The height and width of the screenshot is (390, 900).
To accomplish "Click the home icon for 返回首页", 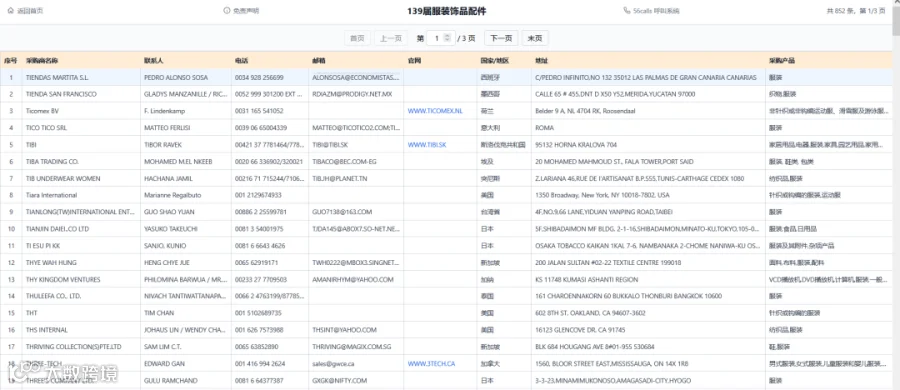I will pyautogui.click(x=10, y=11).
